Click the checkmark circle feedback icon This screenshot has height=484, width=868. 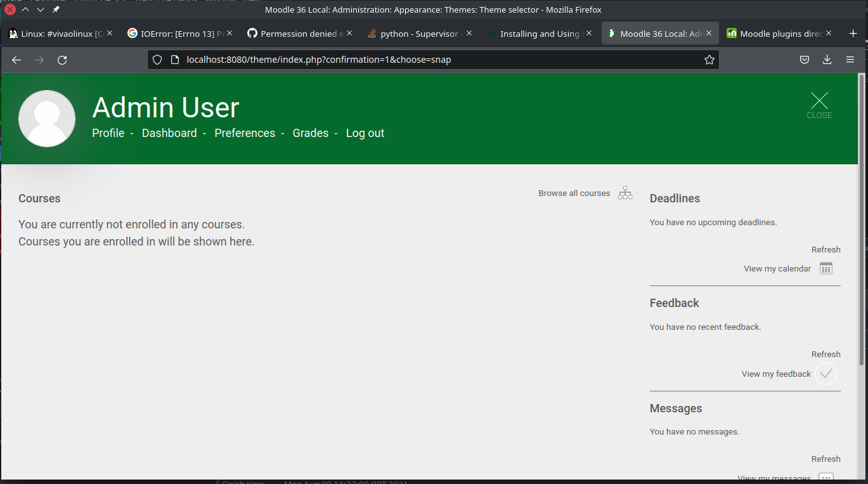(x=826, y=374)
